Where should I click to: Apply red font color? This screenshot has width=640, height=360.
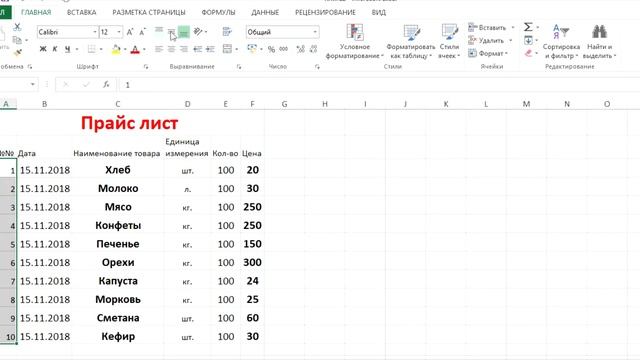click(135, 49)
